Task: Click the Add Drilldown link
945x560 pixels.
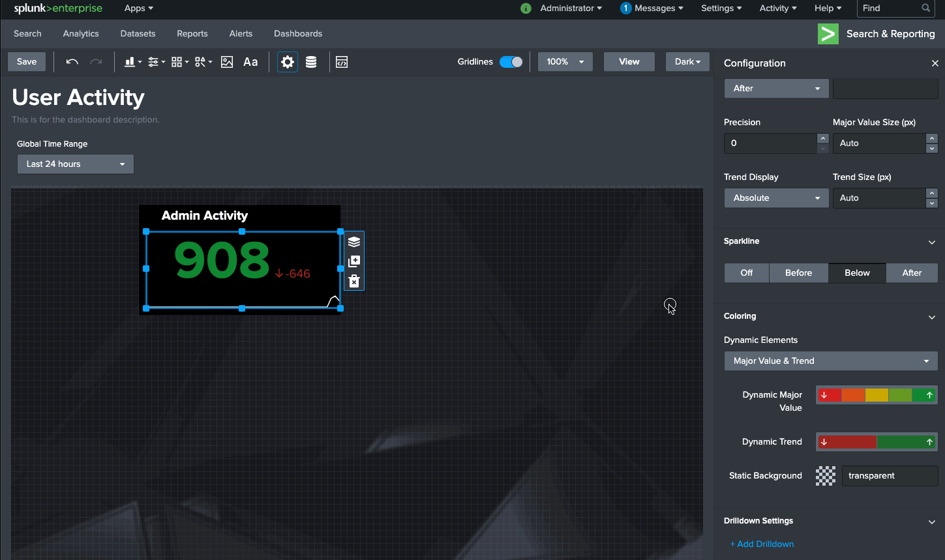Action: pos(762,544)
